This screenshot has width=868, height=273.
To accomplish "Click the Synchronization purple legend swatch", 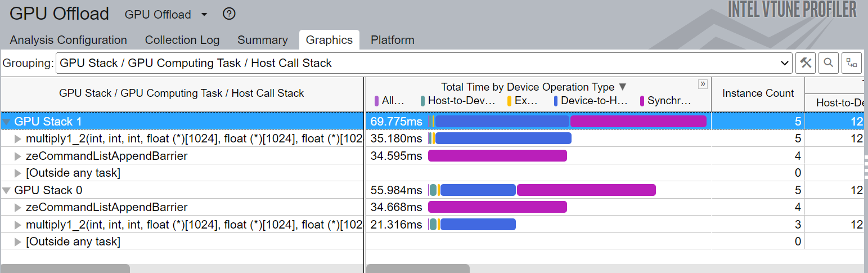I will coord(642,101).
